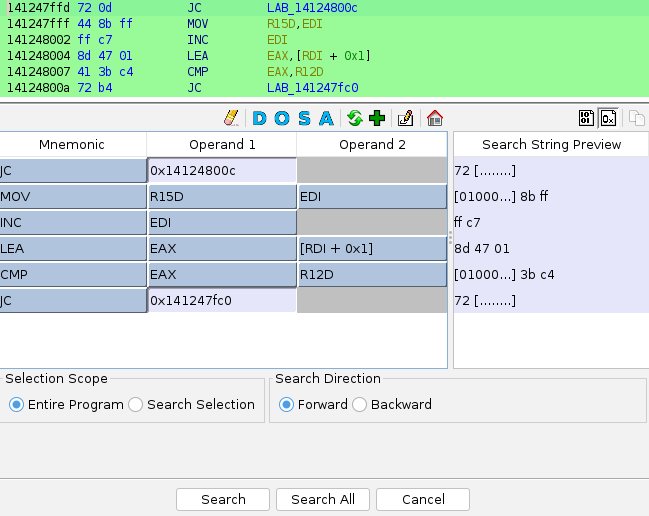The height and width of the screenshot is (516, 649).
Task: Click Search String Preview header
Action: [551, 144]
